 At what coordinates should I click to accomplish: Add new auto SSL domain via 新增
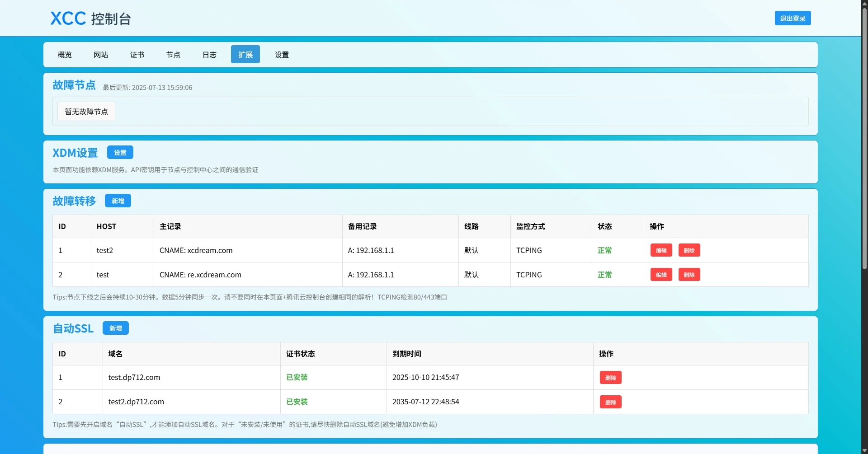click(x=116, y=328)
